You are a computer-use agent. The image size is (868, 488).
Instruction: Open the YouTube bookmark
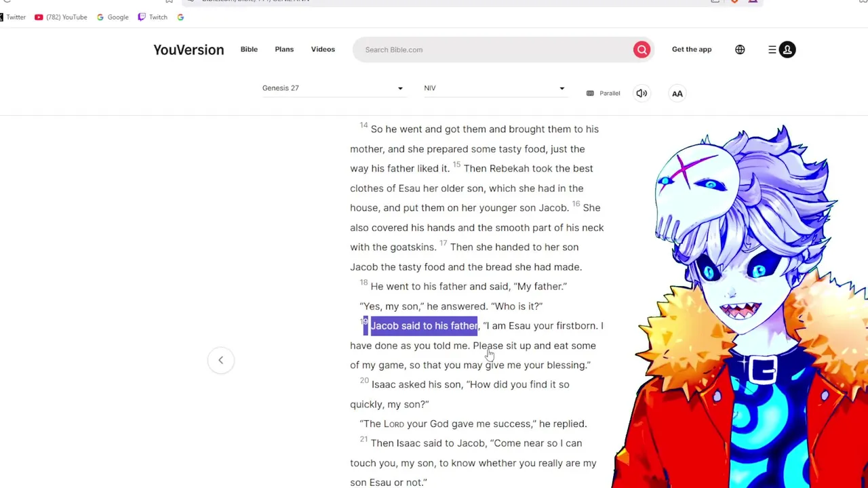61,17
